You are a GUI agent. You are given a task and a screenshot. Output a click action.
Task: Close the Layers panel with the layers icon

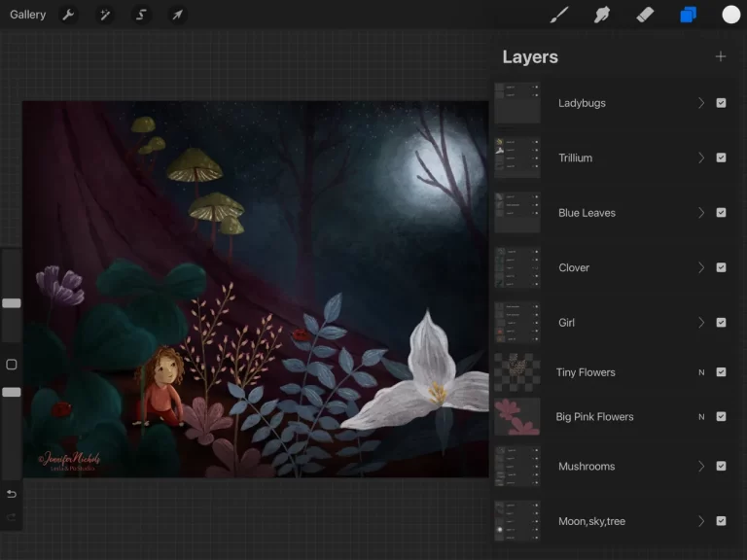click(x=688, y=15)
